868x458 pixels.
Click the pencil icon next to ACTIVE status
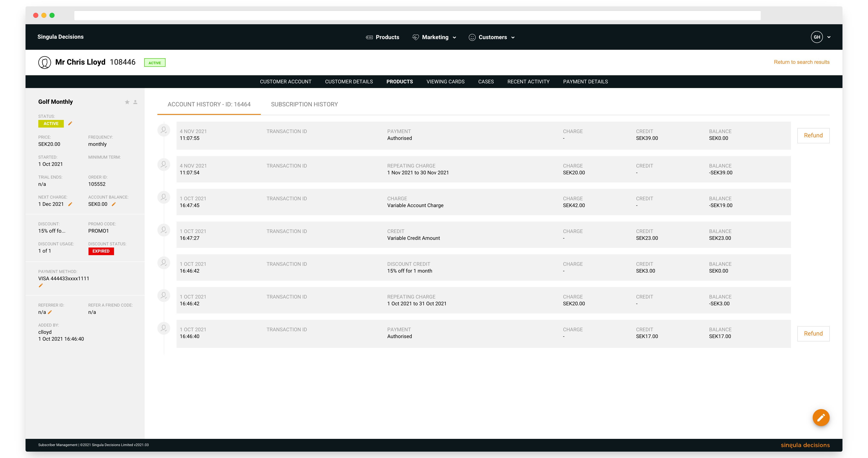(x=70, y=123)
